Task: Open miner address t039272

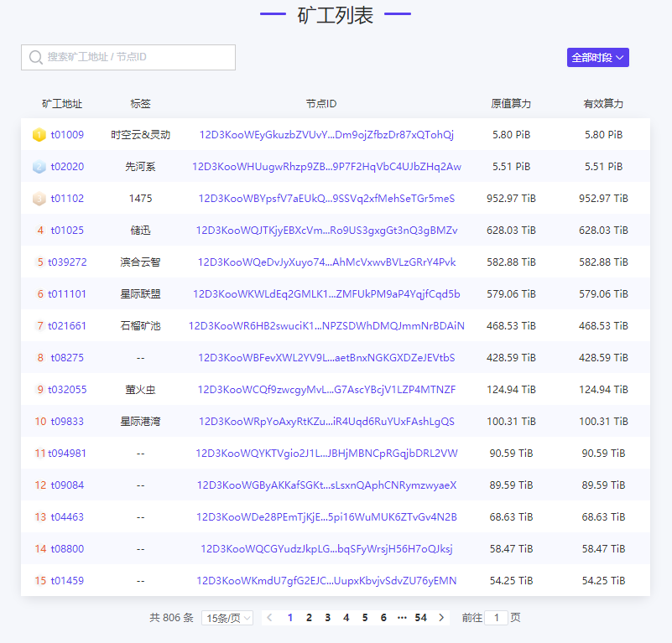Action: click(67, 262)
